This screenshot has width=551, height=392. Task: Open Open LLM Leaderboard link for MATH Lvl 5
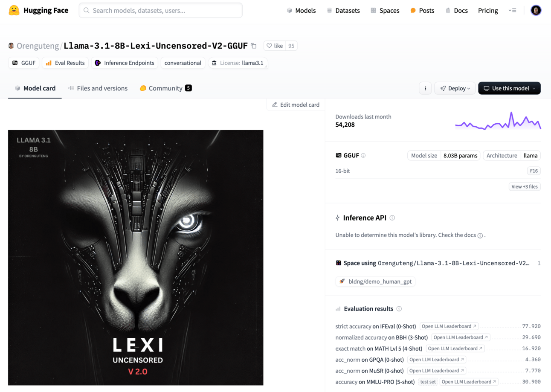pyautogui.click(x=455, y=348)
